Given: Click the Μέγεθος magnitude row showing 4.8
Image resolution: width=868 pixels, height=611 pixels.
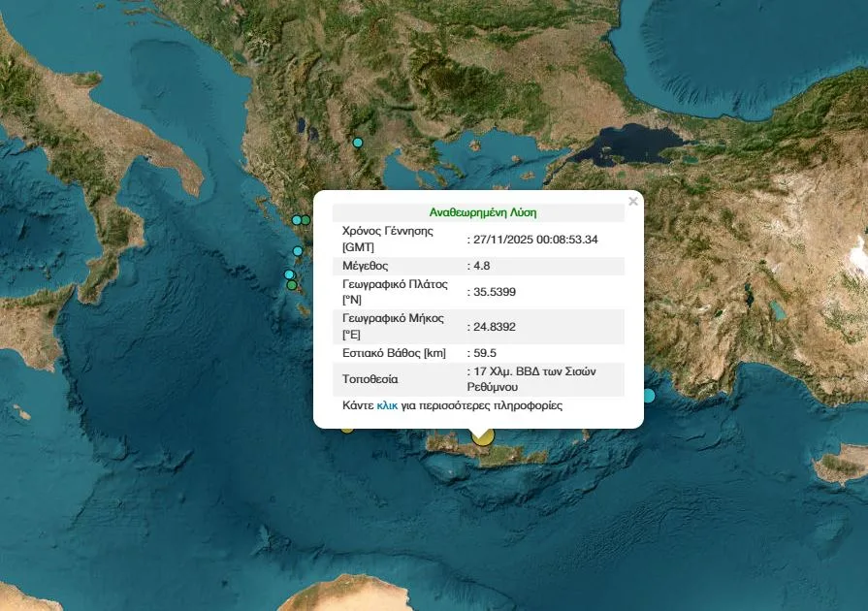Looking at the screenshot, I should (x=480, y=266).
